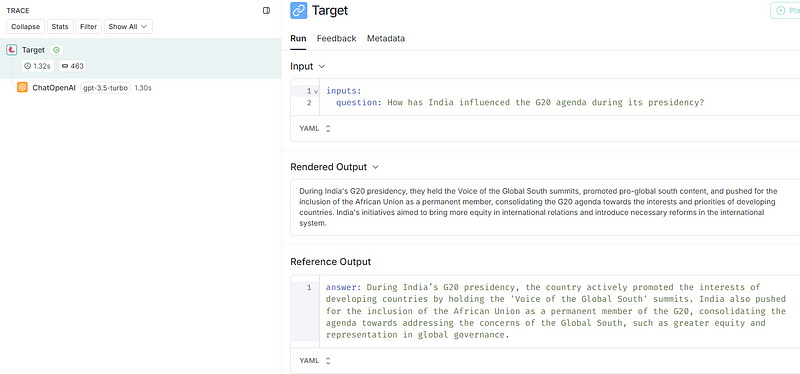Click the ChatOpenAI orange model icon
Viewport: 800px width, 374px height.
click(x=22, y=88)
